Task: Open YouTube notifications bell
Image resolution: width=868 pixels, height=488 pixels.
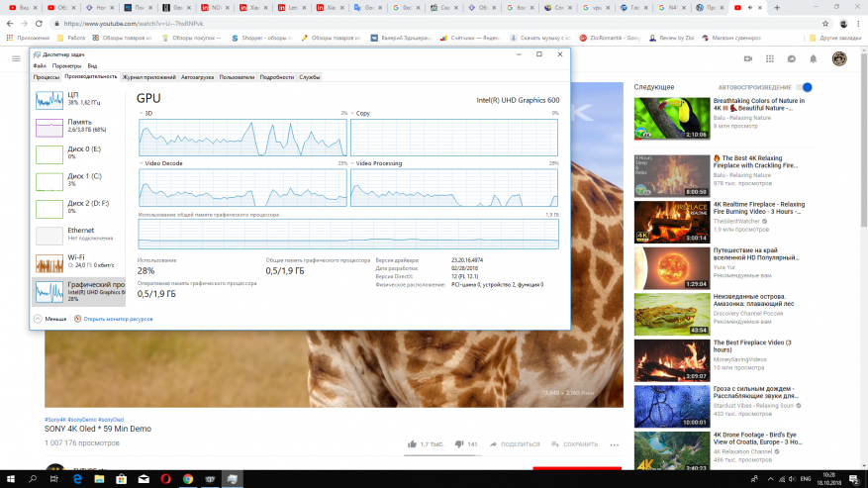Action: point(814,58)
